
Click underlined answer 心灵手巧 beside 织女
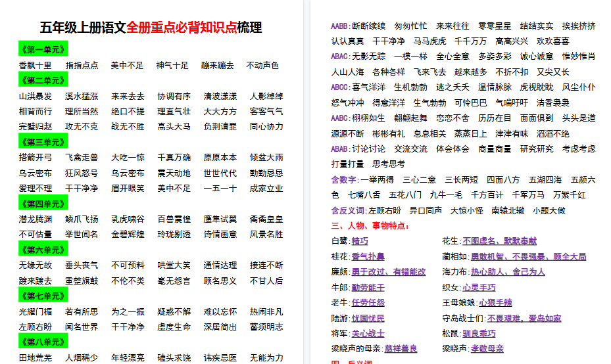pyautogui.click(x=479, y=287)
